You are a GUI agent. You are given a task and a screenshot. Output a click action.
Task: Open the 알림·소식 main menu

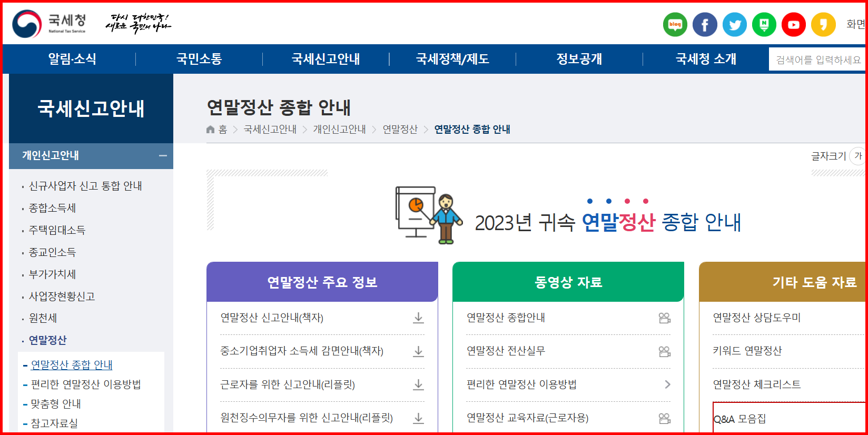(72, 58)
